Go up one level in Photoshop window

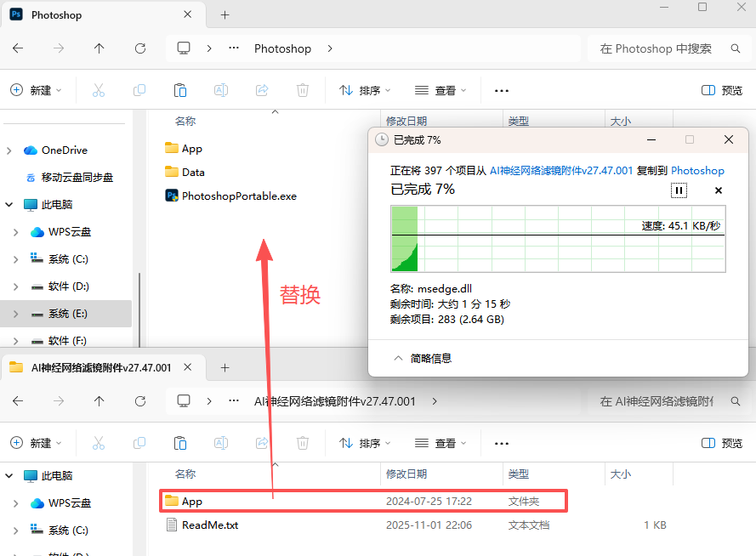99,48
